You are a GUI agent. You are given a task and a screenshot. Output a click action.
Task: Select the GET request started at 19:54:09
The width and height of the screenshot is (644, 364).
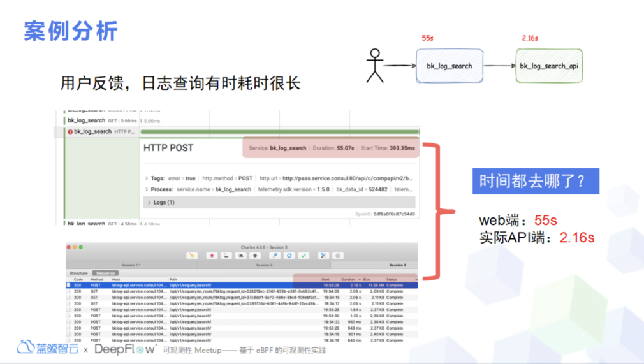click(x=242, y=291)
